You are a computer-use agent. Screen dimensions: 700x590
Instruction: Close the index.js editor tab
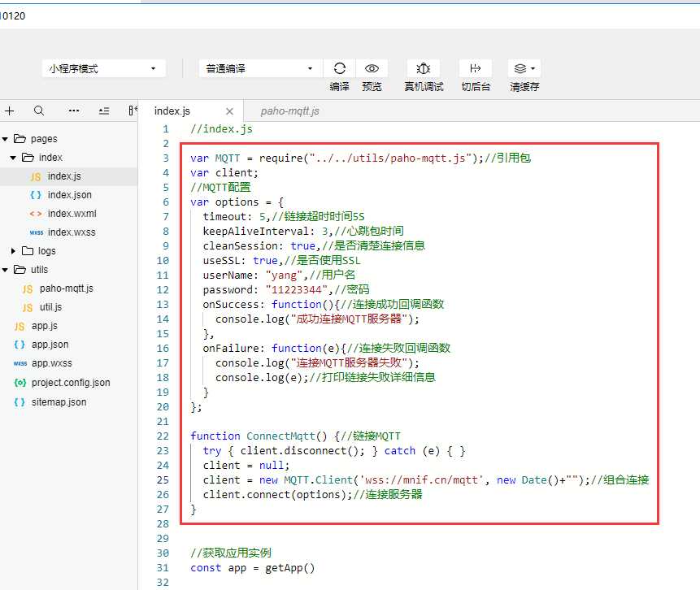229,111
